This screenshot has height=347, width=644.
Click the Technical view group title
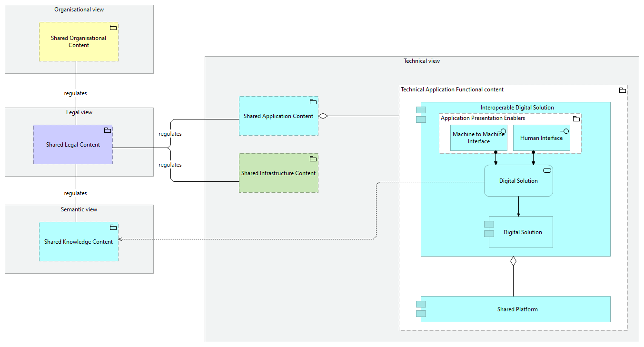(x=422, y=61)
